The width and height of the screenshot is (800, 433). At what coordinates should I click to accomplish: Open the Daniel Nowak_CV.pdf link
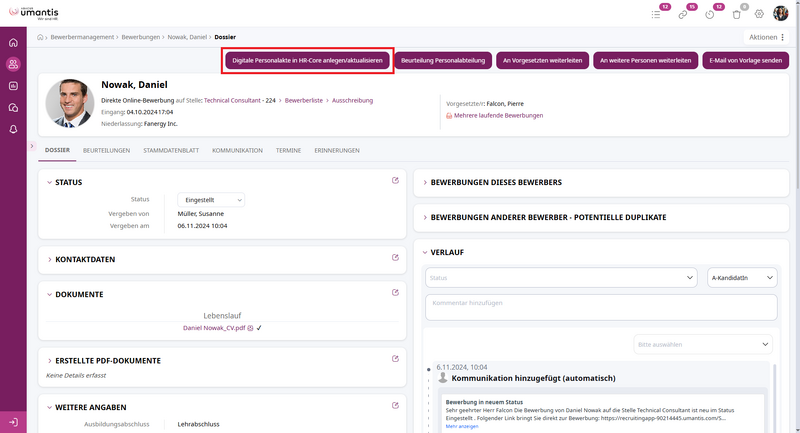tap(214, 327)
